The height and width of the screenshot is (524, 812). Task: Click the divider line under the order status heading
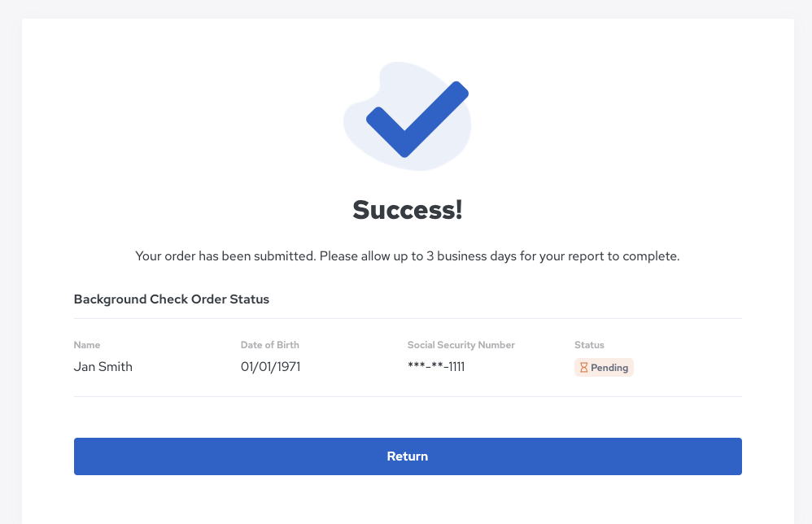click(407, 318)
